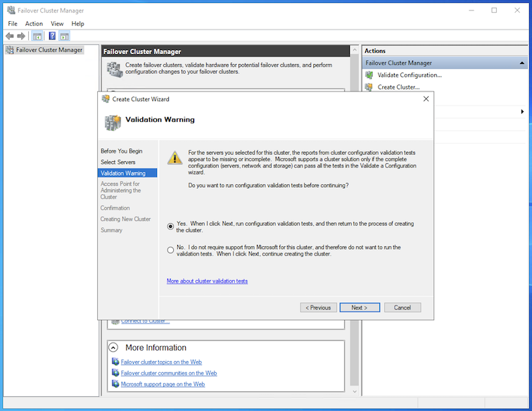The width and height of the screenshot is (532, 411).
Task: Click the globe icon beside Failover cluster communities
Action: click(115, 373)
